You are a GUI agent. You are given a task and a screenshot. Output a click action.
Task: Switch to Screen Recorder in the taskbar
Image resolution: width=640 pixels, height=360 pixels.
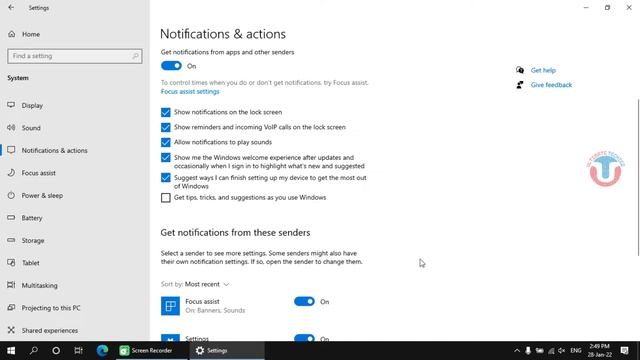point(152,351)
